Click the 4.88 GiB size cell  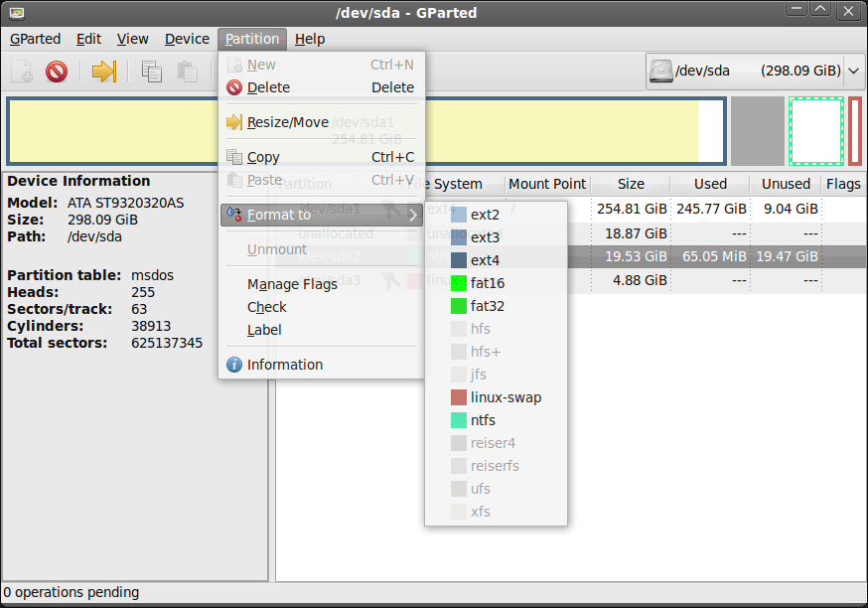click(x=640, y=280)
